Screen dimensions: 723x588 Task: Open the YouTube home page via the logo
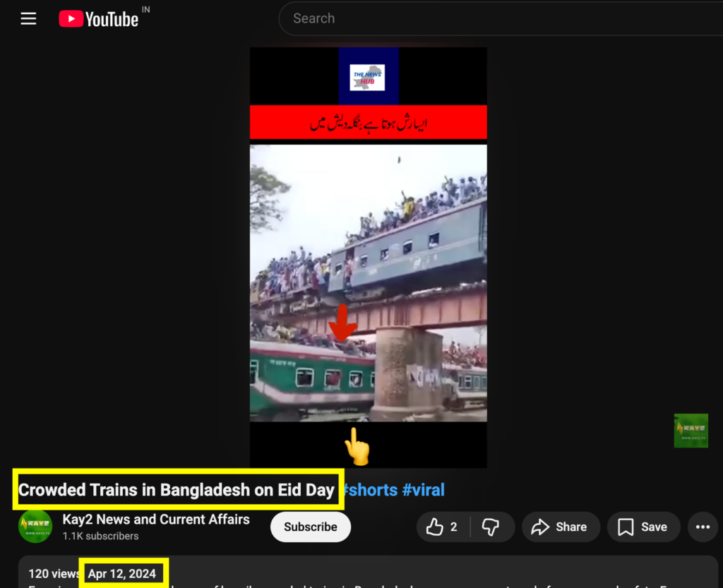(x=98, y=18)
